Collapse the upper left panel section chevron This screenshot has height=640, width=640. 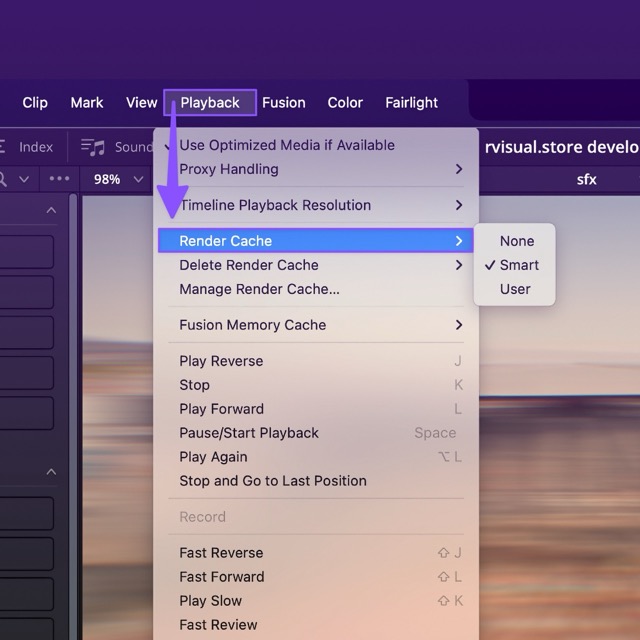coord(51,211)
